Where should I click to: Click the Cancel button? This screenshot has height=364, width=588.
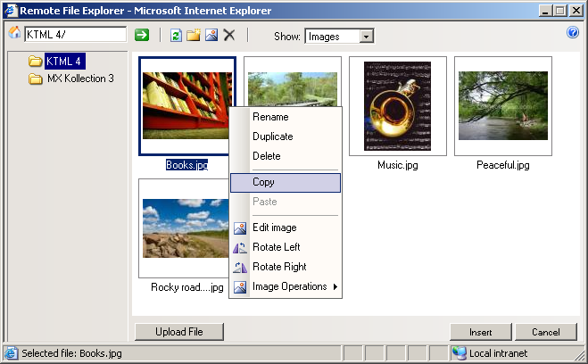click(546, 332)
